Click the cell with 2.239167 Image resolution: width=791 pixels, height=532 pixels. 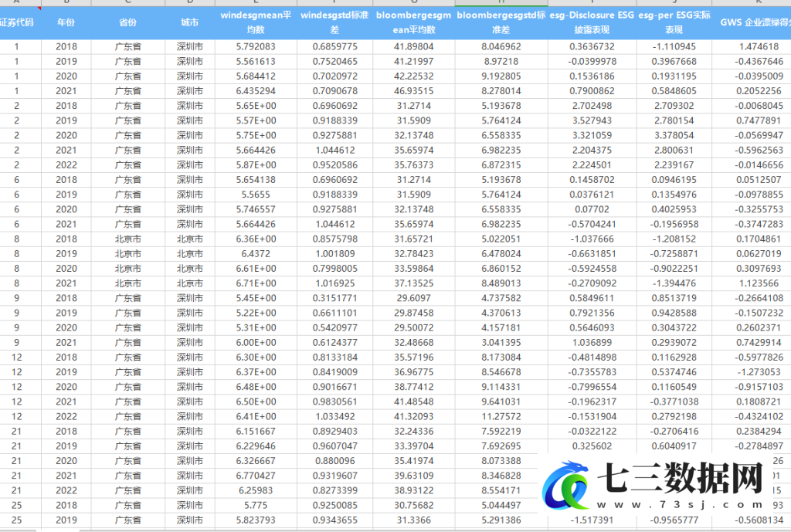tap(674, 165)
